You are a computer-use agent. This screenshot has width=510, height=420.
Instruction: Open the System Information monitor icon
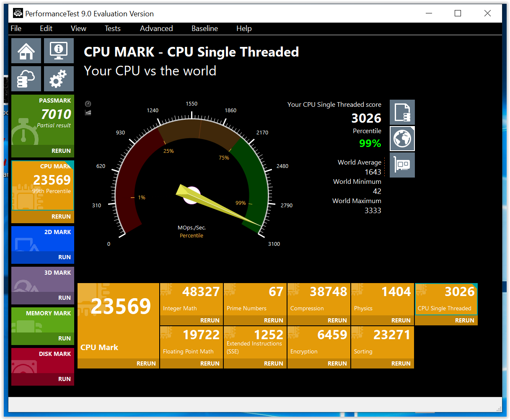coord(59,51)
